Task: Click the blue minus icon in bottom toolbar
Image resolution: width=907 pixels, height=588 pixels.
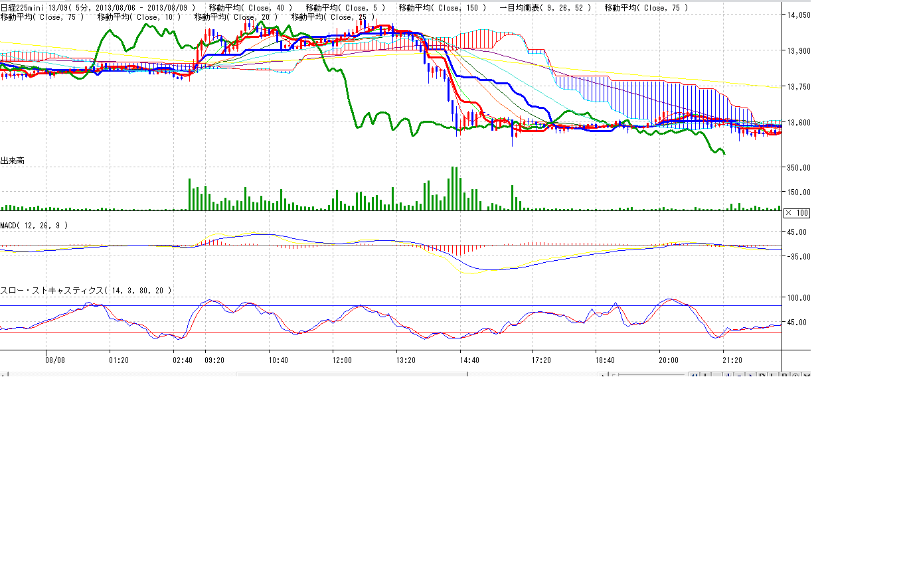Action: [x=739, y=376]
